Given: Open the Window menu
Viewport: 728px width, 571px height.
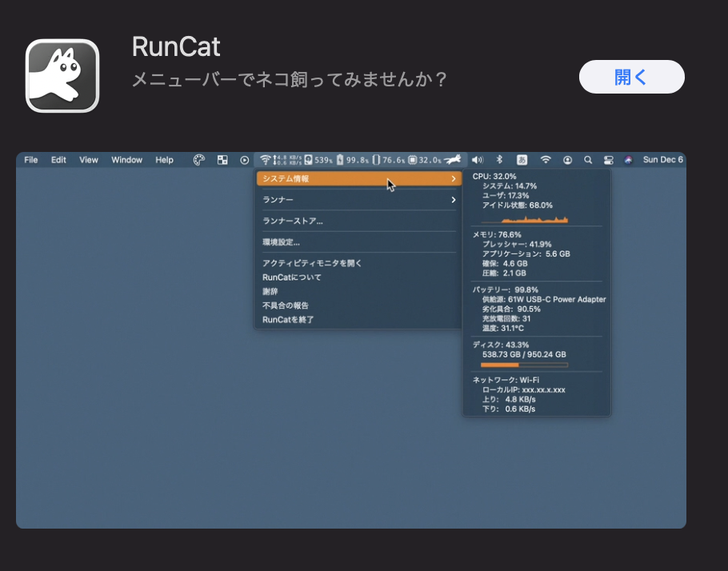Looking at the screenshot, I should click(126, 160).
